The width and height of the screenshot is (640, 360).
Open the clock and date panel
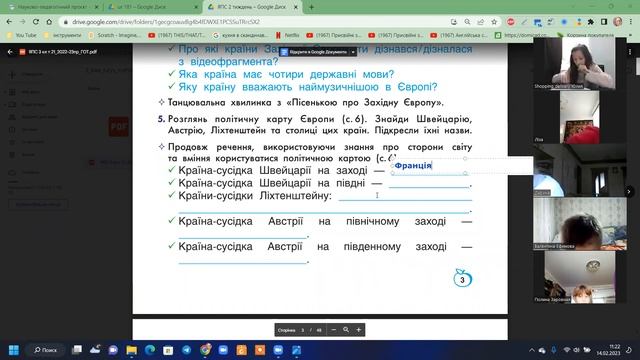(x=609, y=350)
